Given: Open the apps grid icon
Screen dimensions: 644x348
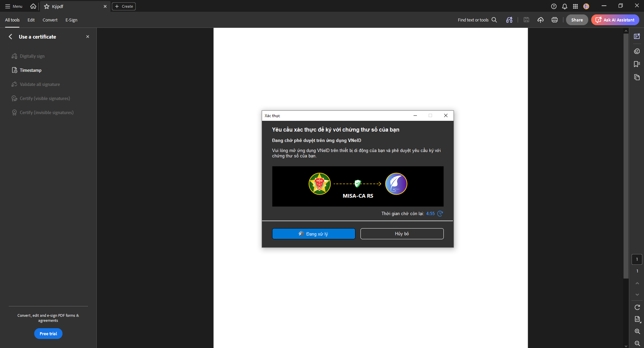Looking at the screenshot, I should pyautogui.click(x=575, y=6).
